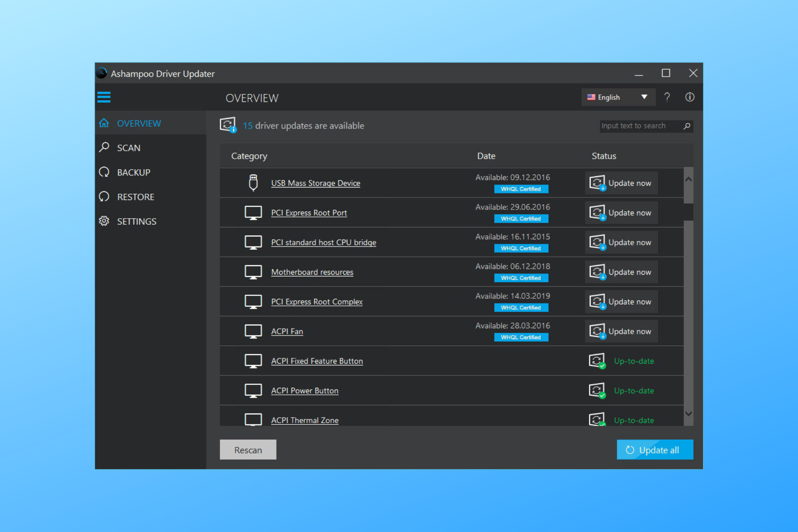
Task: Minimize the Ashampoo Driver Updater window
Action: [639, 74]
